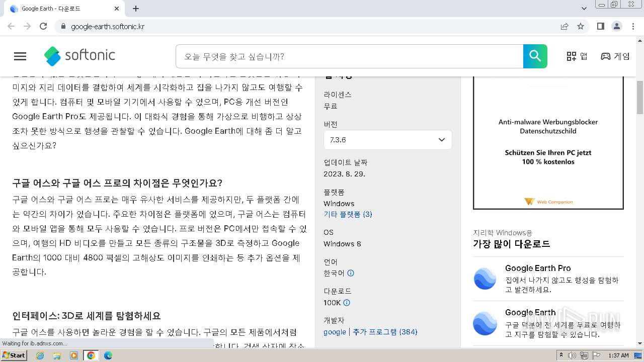Open the google developer link

[x=335, y=332]
